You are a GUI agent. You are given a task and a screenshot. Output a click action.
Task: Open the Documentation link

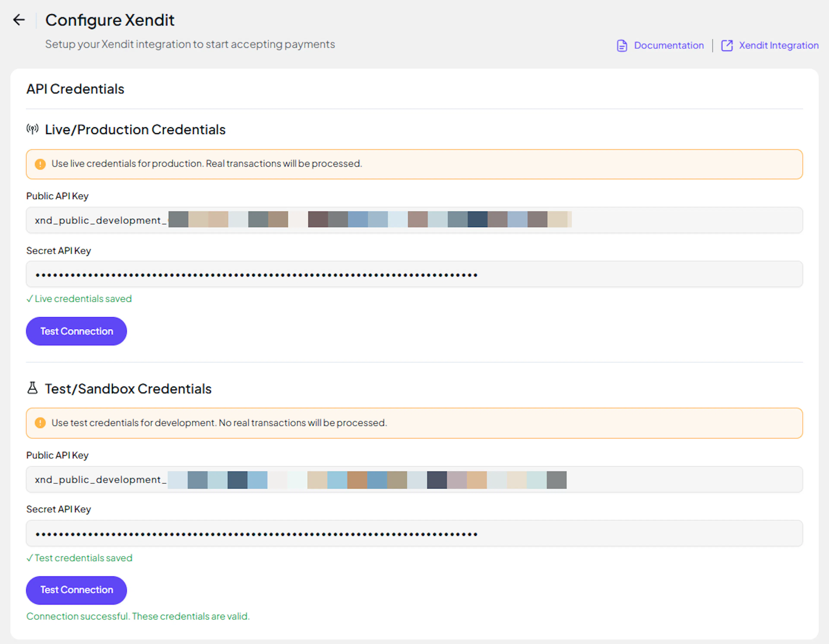[668, 46]
